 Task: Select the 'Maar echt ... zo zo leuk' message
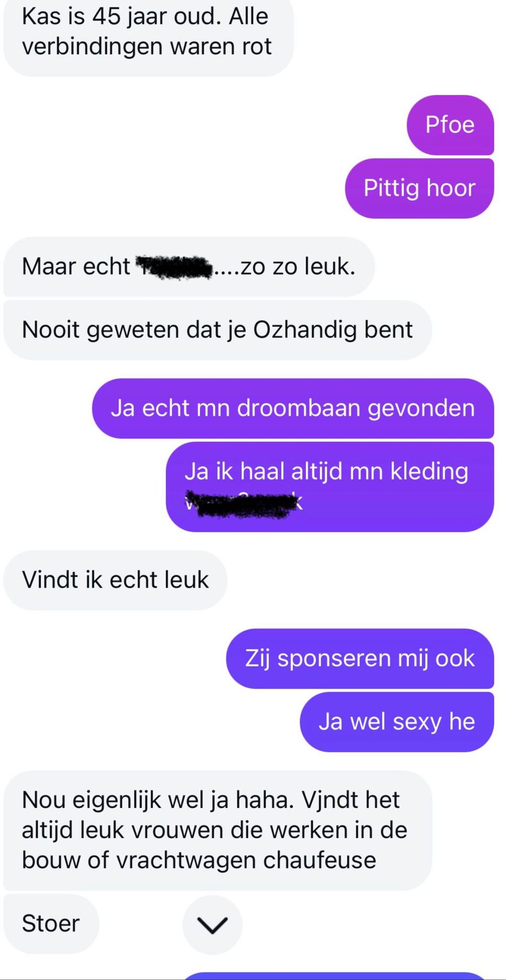click(x=189, y=267)
